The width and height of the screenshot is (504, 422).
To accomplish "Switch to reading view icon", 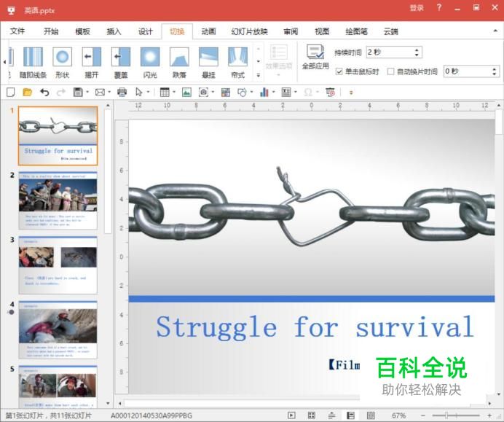I will pyautogui.click(x=371, y=415).
